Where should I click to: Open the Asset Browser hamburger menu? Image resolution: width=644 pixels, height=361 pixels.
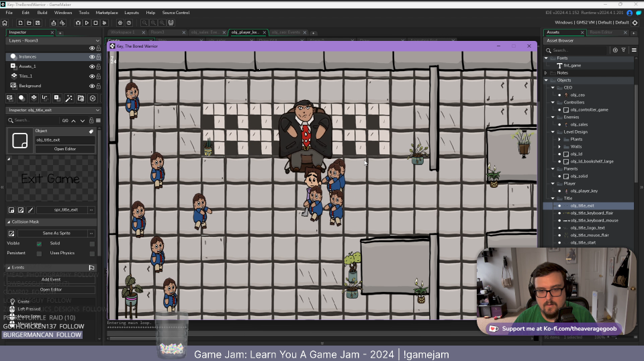pyautogui.click(x=634, y=50)
